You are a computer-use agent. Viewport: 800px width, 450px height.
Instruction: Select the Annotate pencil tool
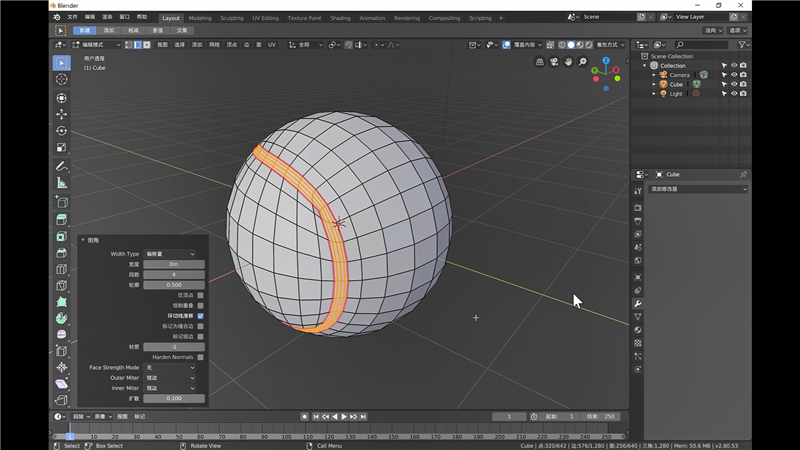click(62, 166)
